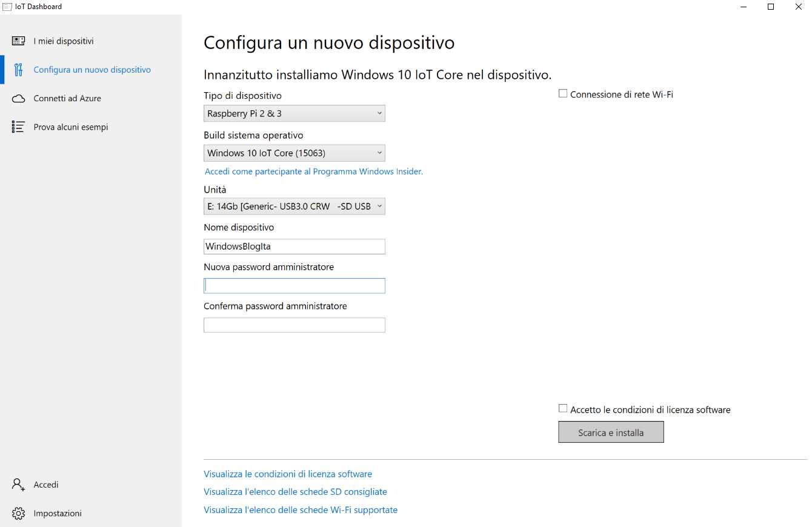Select Configura un nuovo dispositivo menu item
Image resolution: width=812 pixels, height=527 pixels.
pyautogui.click(x=91, y=70)
